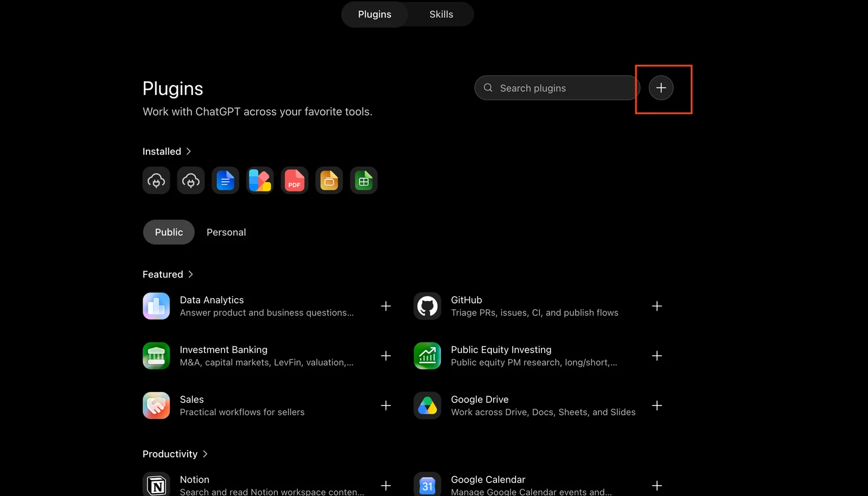Image resolution: width=868 pixels, height=496 pixels.
Task: Add the Google Drive plugin
Action: coord(657,406)
